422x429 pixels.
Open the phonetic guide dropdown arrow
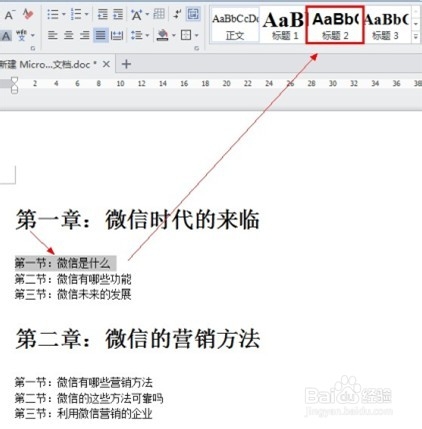click(x=33, y=35)
